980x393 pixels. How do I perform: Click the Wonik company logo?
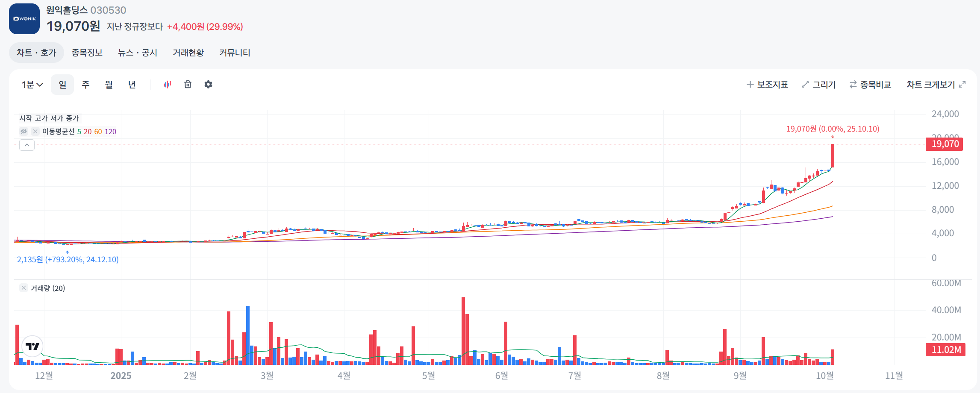24,19
